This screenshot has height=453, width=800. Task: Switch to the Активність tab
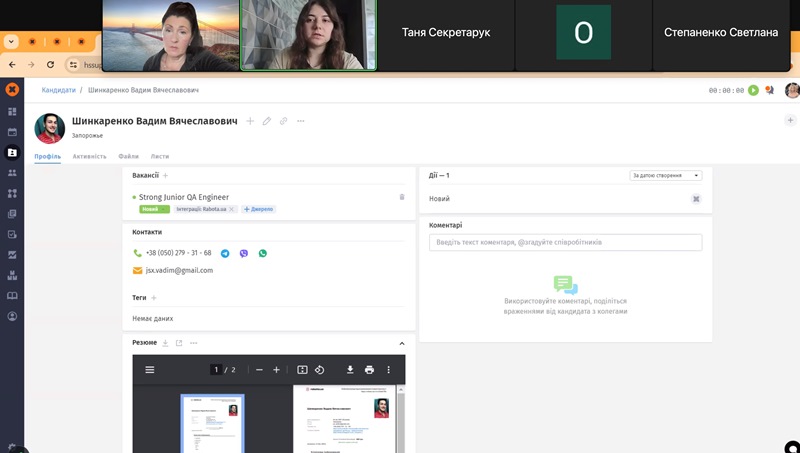(x=89, y=156)
